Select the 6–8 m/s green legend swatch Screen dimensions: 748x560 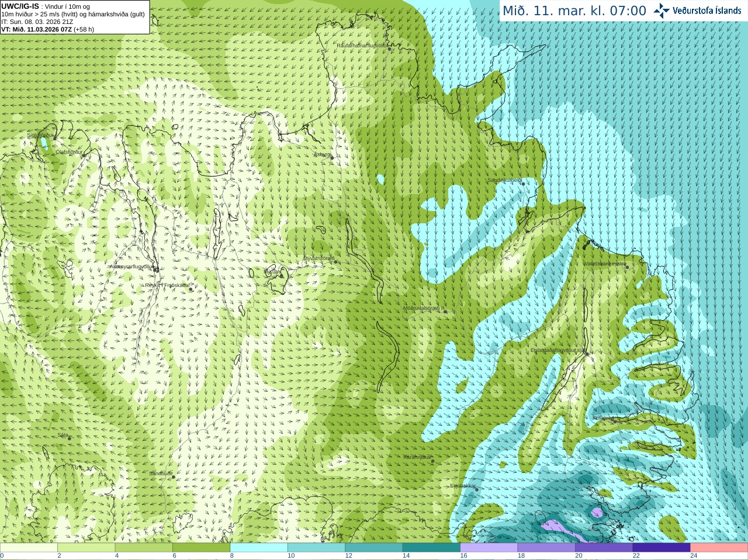click(202, 548)
